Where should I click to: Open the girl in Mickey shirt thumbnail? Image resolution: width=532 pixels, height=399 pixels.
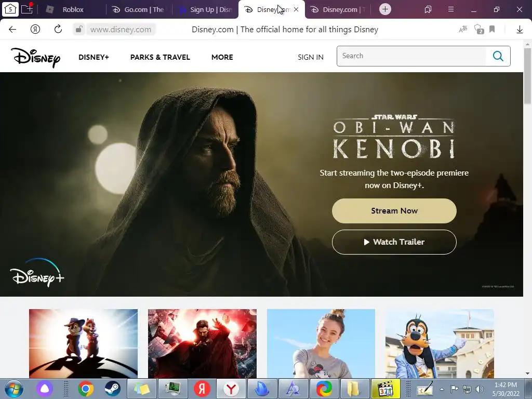tap(321, 343)
